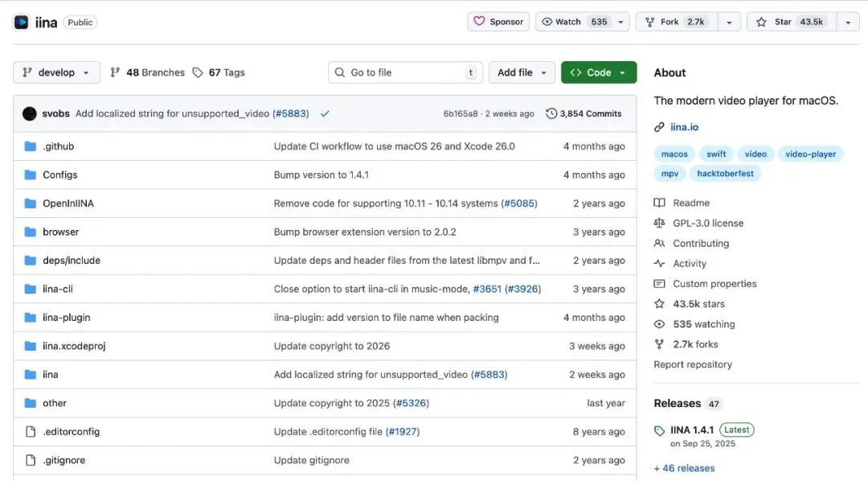Open the iina.xcodeproj folder icon
This screenshot has height=481, width=868.
coord(31,346)
